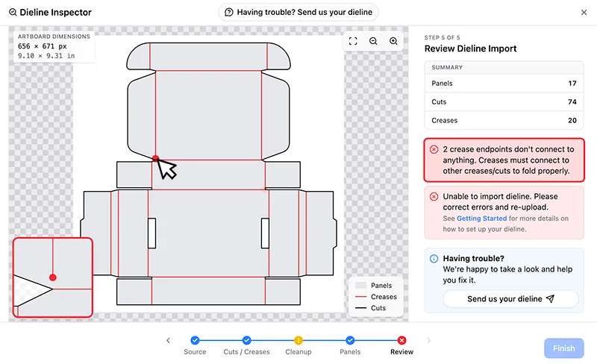The image size is (597, 364).
Task: Zoom in on the dieline canvas
Action: [x=393, y=41]
